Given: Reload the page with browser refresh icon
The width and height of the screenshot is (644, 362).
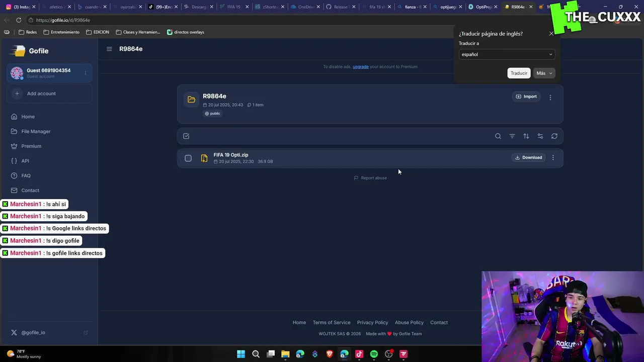Looking at the screenshot, I should click(19, 20).
